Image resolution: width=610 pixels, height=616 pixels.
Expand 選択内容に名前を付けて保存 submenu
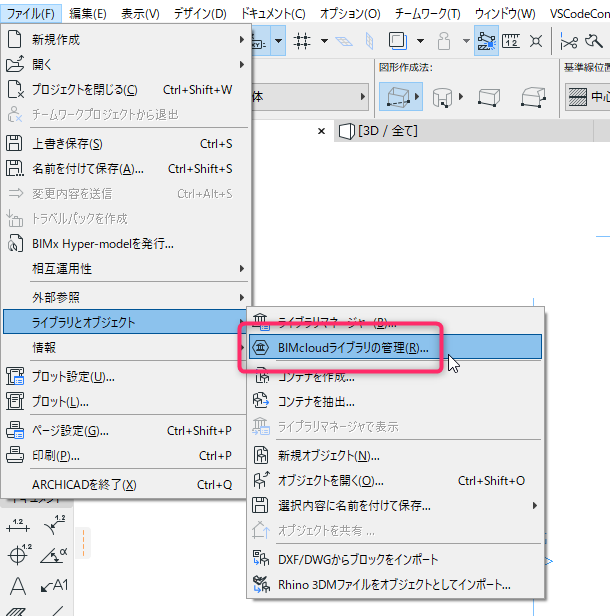pos(396,505)
